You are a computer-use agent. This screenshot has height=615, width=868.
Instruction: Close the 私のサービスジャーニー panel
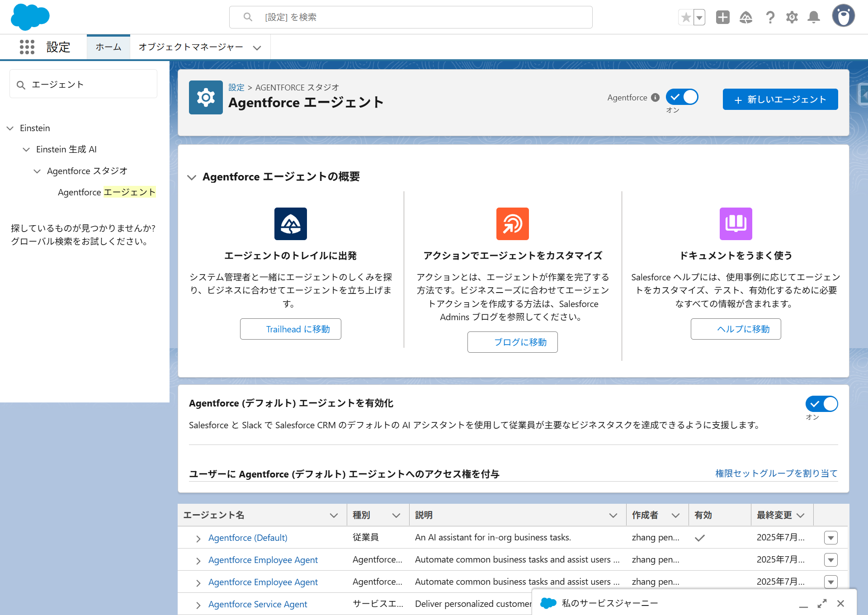tap(840, 603)
